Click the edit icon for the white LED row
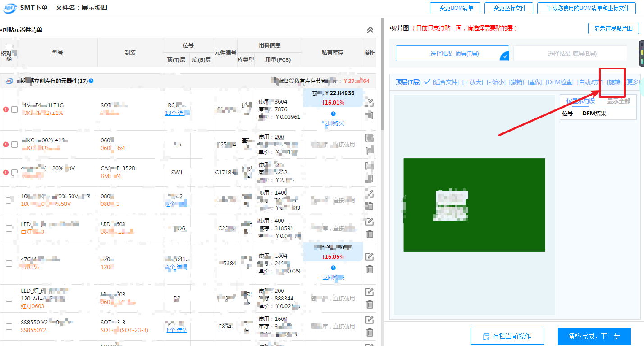644x346 pixels. tap(370, 221)
